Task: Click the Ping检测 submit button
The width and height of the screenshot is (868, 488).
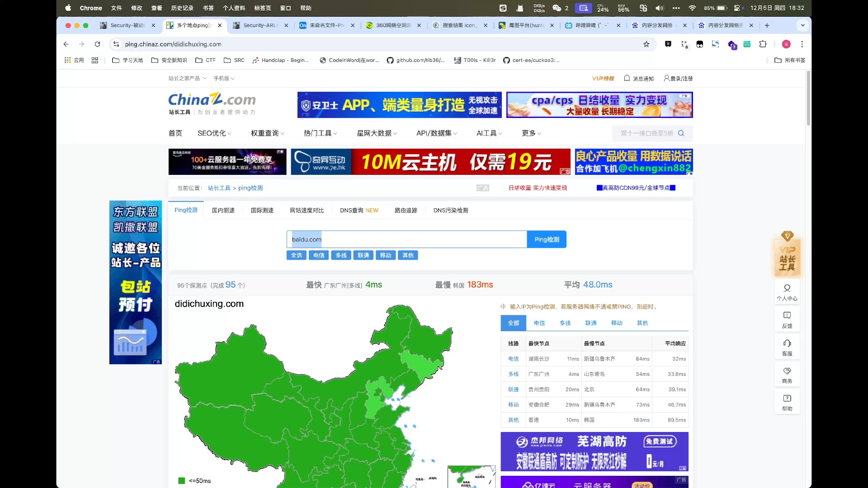Action: (x=547, y=239)
